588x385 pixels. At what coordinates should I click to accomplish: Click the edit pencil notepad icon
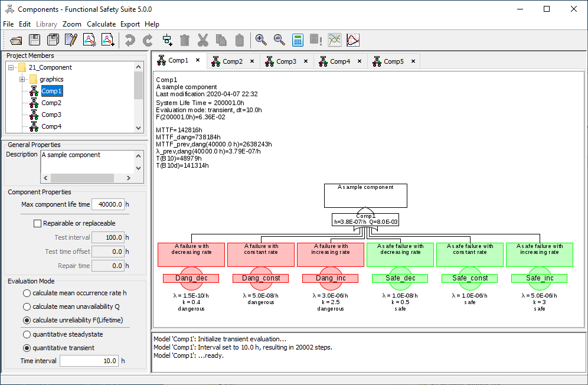[x=71, y=40]
